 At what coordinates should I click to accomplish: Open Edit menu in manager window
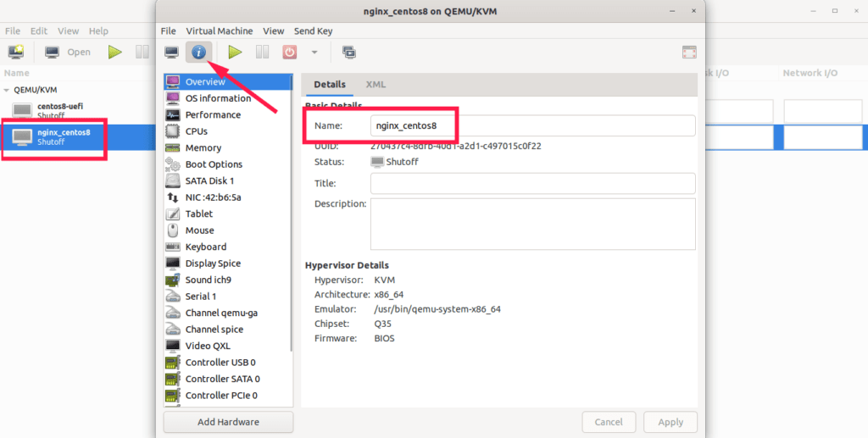pyautogui.click(x=39, y=31)
